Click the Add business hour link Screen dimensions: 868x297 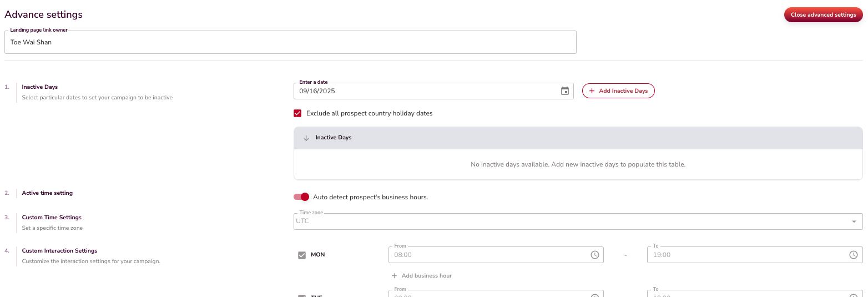pyautogui.click(x=426, y=276)
